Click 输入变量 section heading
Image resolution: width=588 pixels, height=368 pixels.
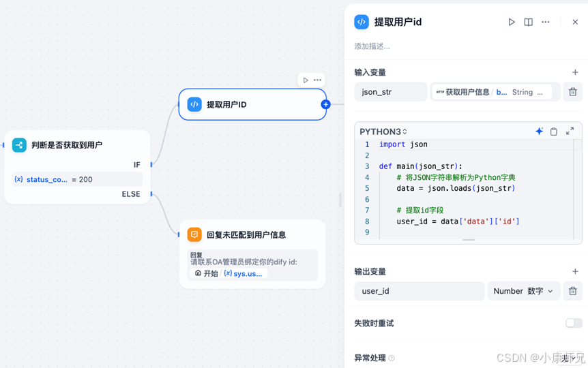pyautogui.click(x=370, y=72)
